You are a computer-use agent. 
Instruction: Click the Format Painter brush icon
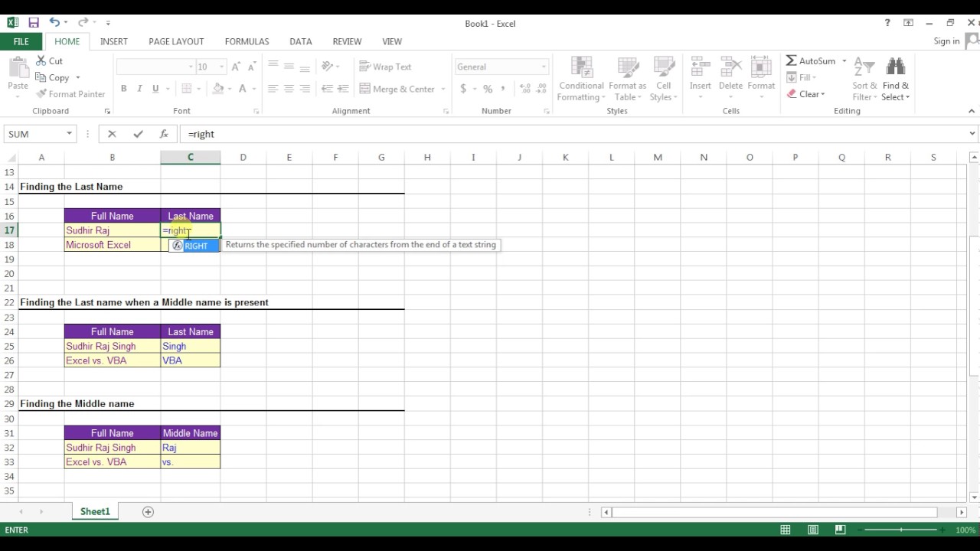point(41,94)
